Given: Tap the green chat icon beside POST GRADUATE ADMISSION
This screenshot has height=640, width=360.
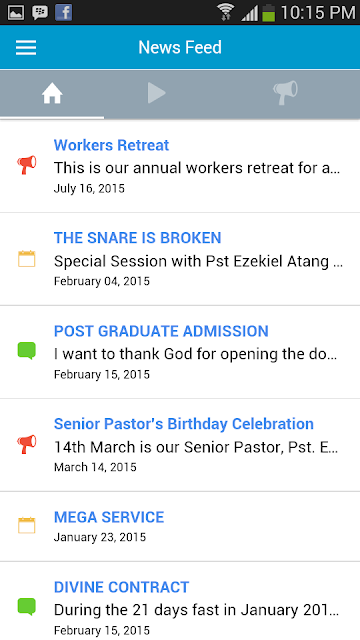Looking at the screenshot, I should (27, 351).
